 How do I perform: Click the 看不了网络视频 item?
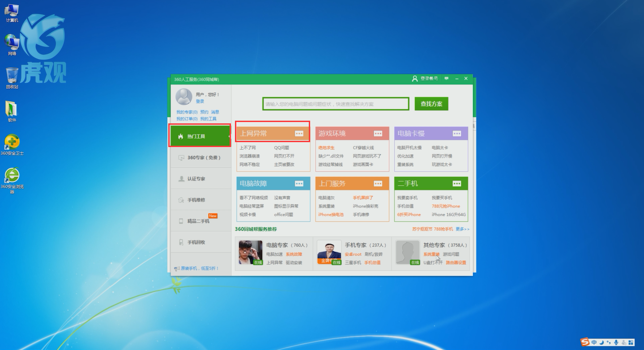[253, 198]
